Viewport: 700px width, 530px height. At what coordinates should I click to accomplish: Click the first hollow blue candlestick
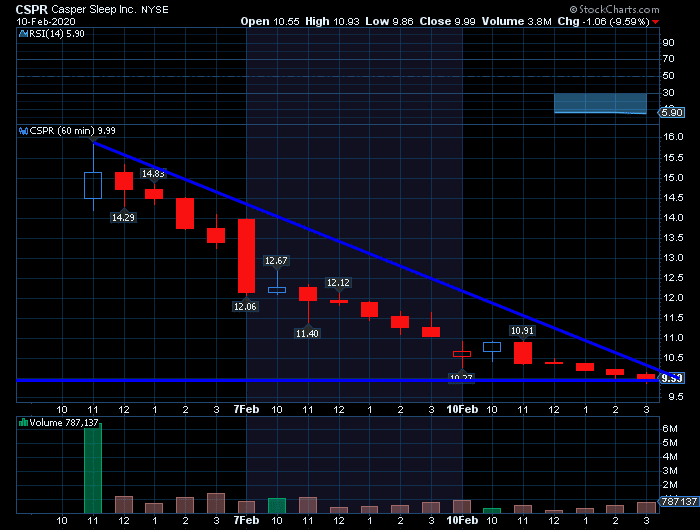coord(93,185)
